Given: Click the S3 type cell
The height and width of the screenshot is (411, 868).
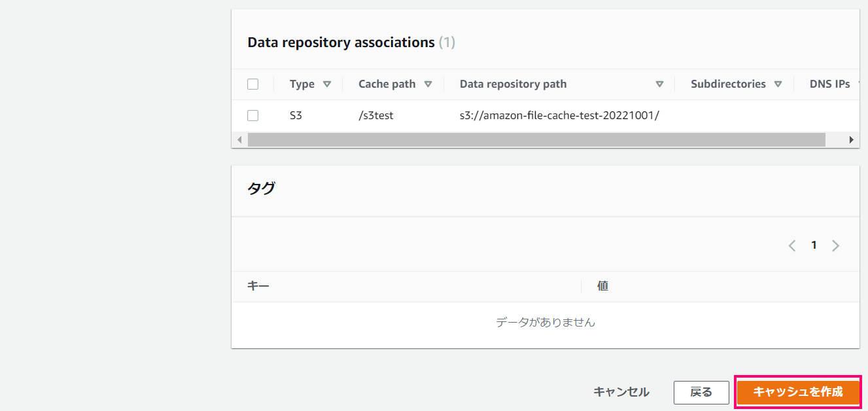Looking at the screenshot, I should (x=296, y=116).
